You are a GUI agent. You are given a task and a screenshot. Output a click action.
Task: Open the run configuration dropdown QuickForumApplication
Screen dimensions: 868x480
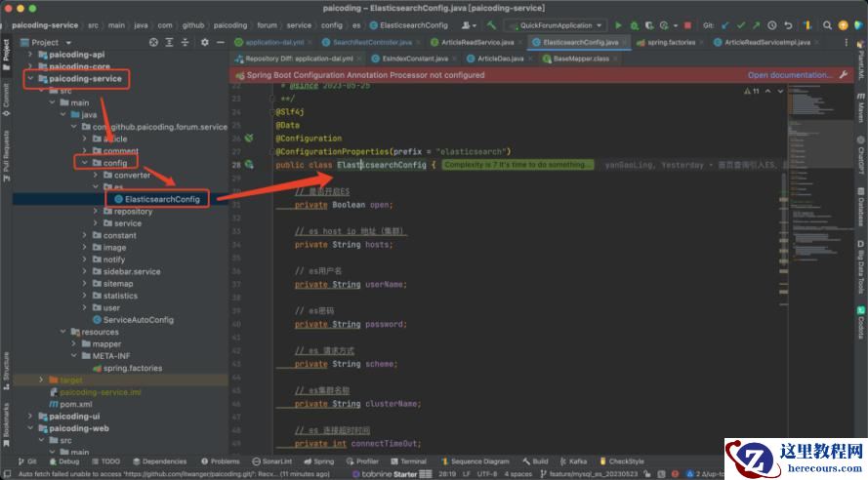click(555, 25)
